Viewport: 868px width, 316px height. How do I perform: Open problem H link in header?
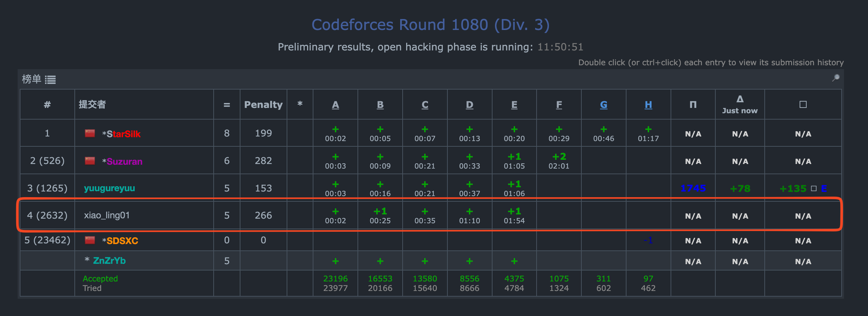point(648,105)
